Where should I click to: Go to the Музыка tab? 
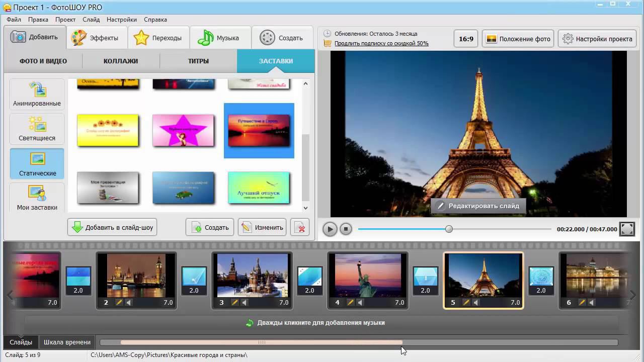(x=220, y=38)
